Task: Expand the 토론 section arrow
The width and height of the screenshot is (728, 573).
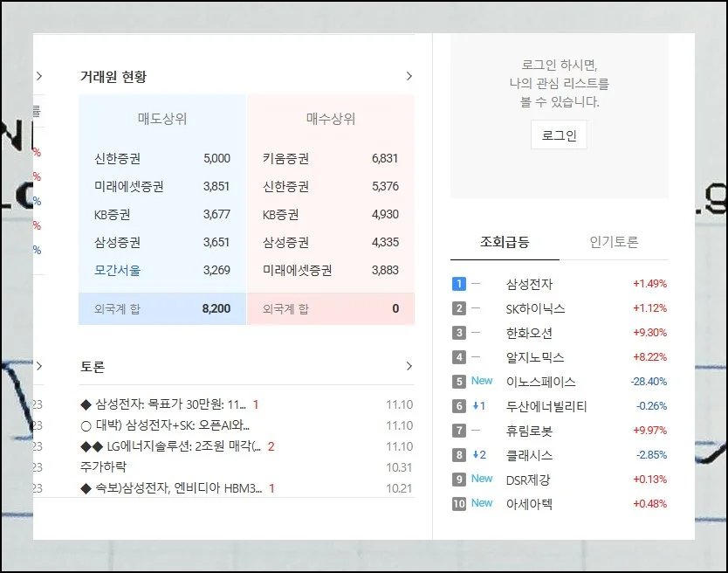Action: point(409,366)
